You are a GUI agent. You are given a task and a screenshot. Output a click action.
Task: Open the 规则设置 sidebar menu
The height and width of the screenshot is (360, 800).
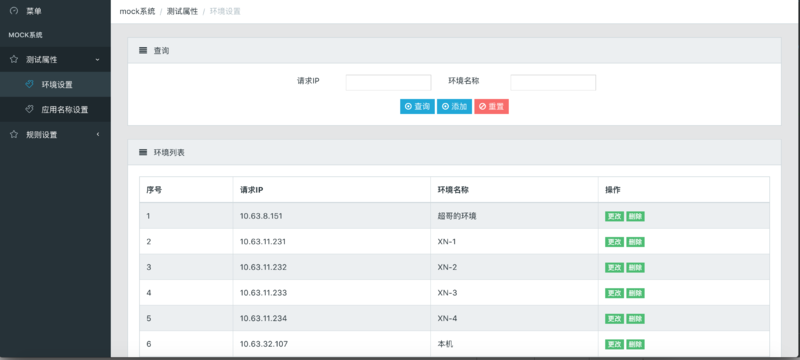(55, 135)
